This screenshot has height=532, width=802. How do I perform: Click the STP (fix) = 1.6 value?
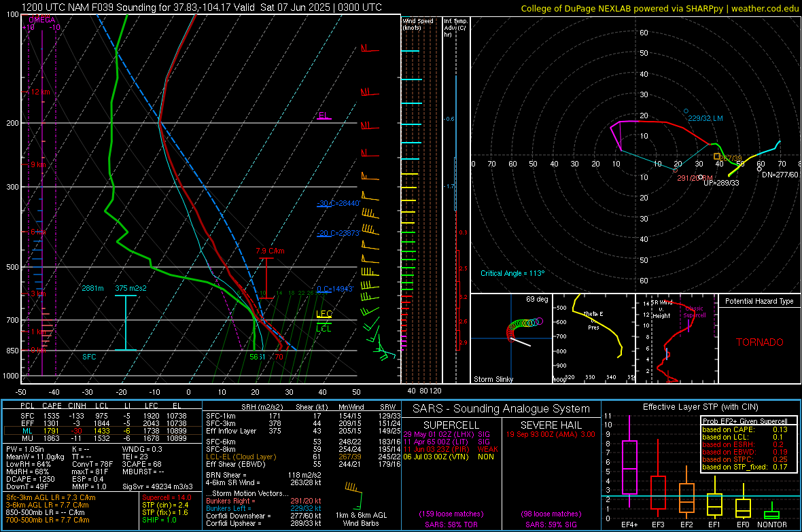165,512
